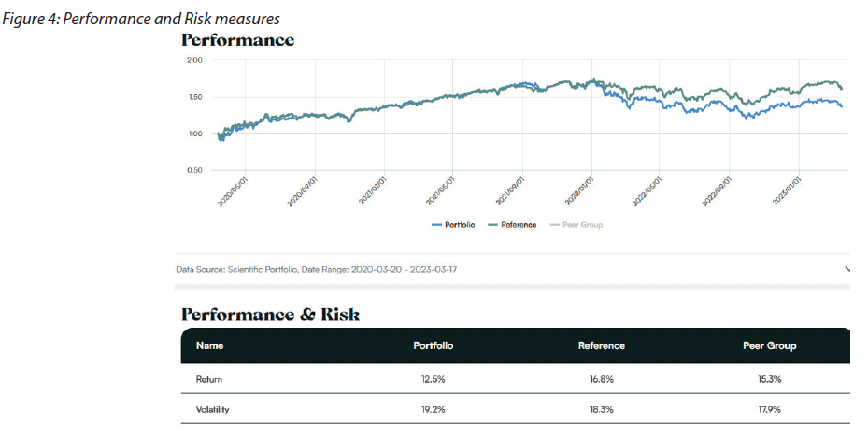
Task: Expand the chevron beside the Data Source line
Action: 847,269
